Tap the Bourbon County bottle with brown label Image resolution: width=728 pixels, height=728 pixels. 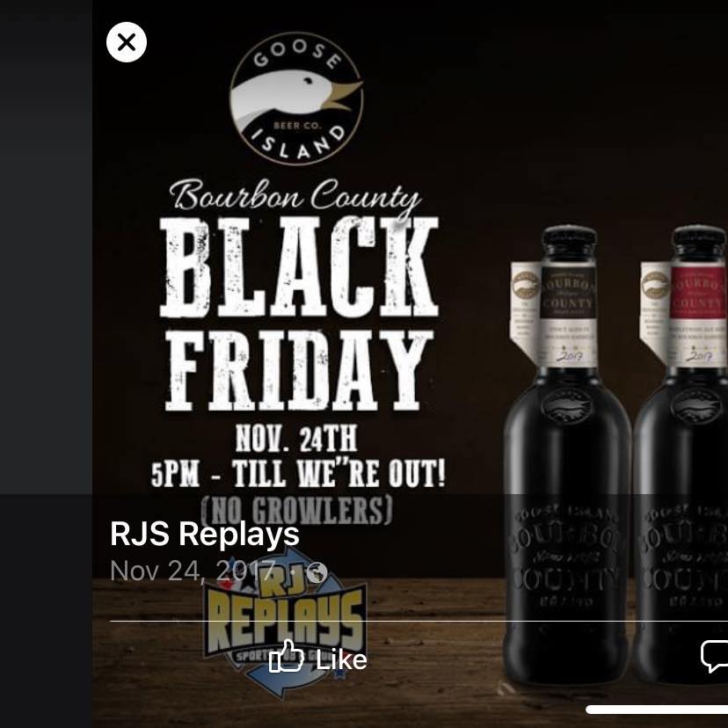click(x=567, y=455)
